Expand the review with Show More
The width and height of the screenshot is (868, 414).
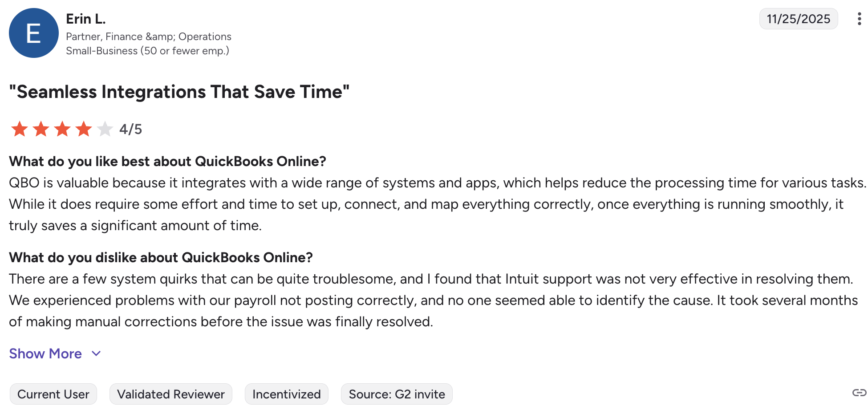tap(45, 353)
